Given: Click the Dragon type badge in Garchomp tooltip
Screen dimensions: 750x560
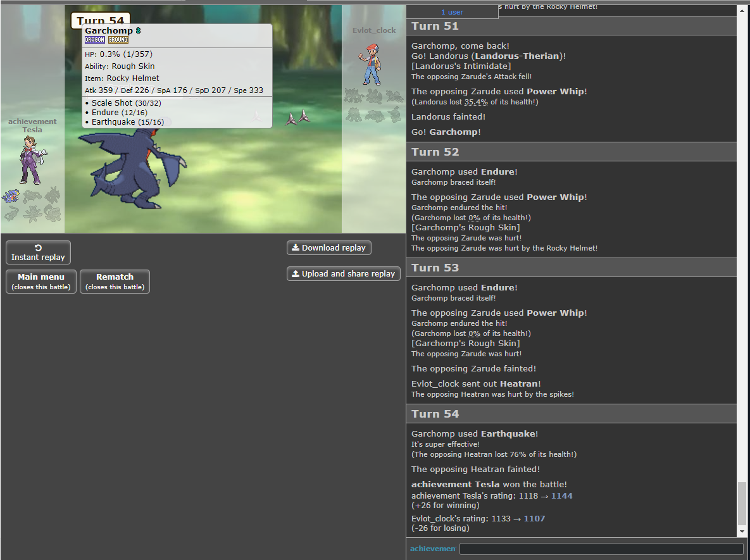Looking at the screenshot, I should [95, 40].
